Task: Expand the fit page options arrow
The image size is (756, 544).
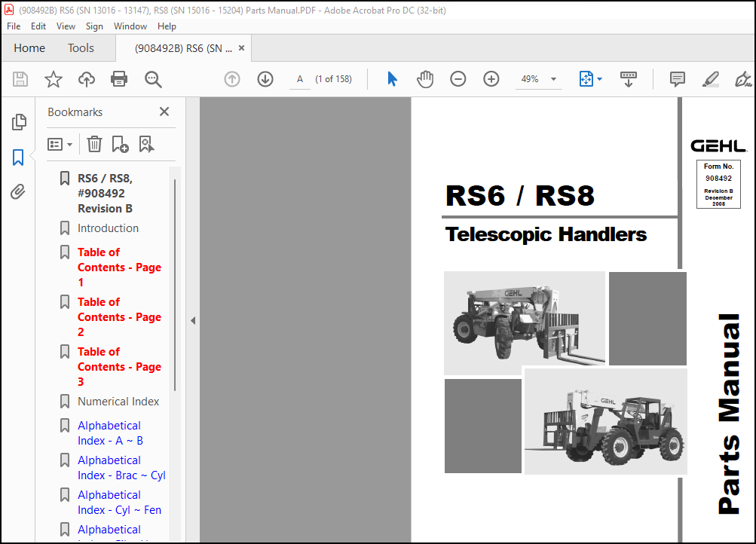Action: tap(599, 79)
